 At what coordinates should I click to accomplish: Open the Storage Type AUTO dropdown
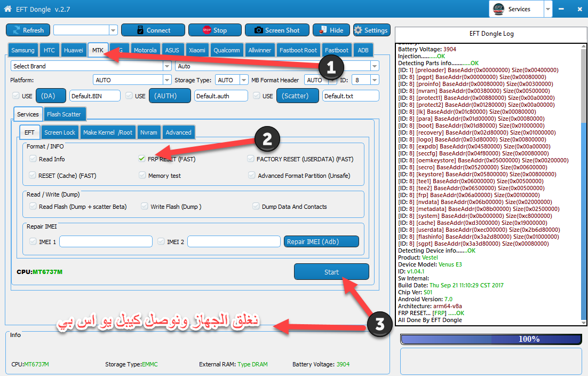244,80
